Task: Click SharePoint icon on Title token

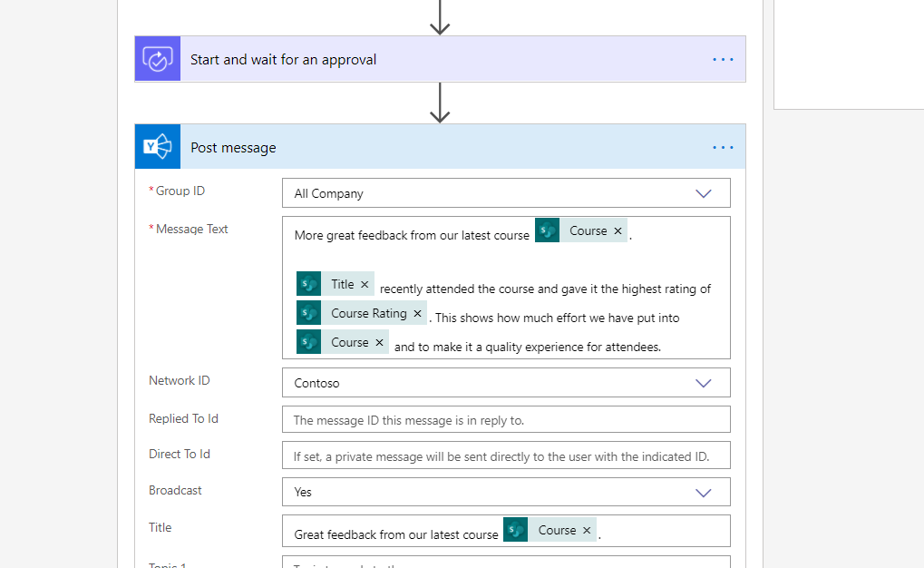Action: click(309, 285)
